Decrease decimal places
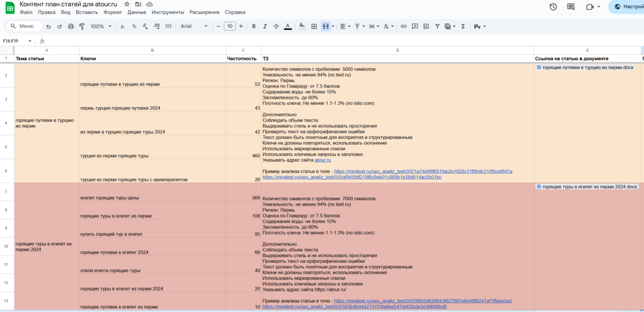This screenshot has width=644, height=312. point(145,26)
